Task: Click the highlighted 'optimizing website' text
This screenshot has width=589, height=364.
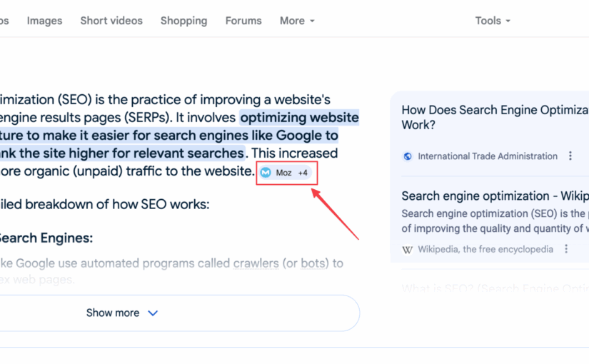Action: point(299,118)
